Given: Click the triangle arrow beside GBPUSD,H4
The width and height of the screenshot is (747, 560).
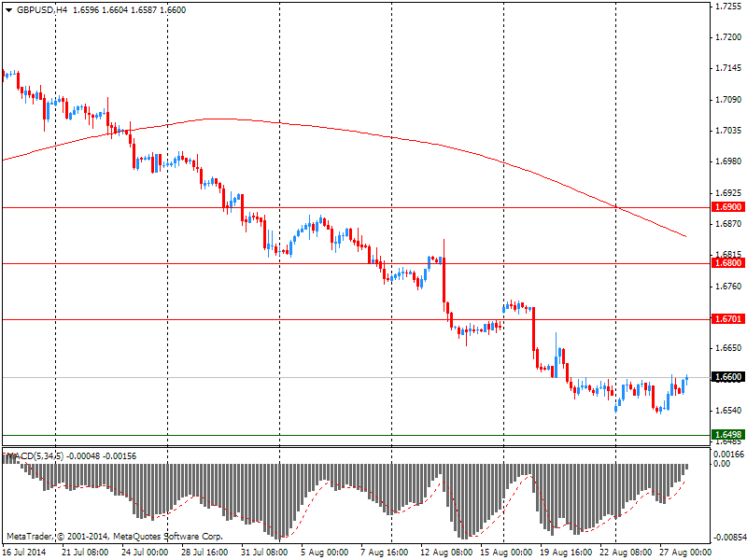Looking at the screenshot, I should [8, 10].
